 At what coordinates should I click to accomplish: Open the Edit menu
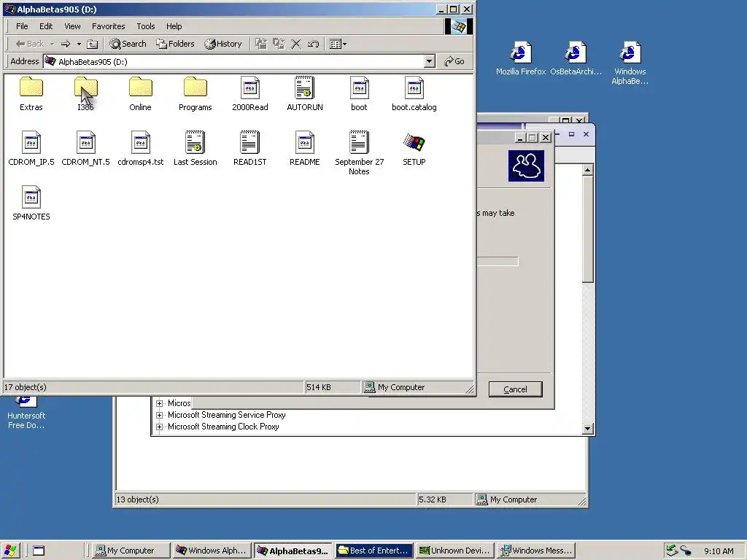pyautogui.click(x=46, y=26)
